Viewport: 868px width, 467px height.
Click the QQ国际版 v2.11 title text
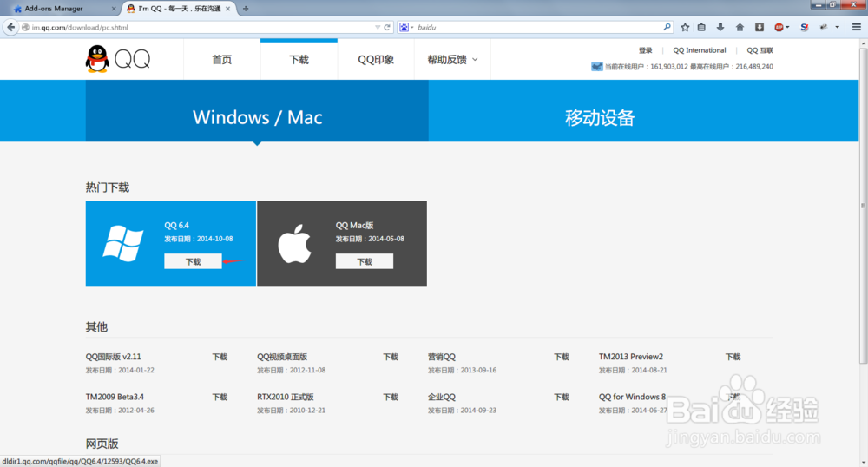coord(114,357)
